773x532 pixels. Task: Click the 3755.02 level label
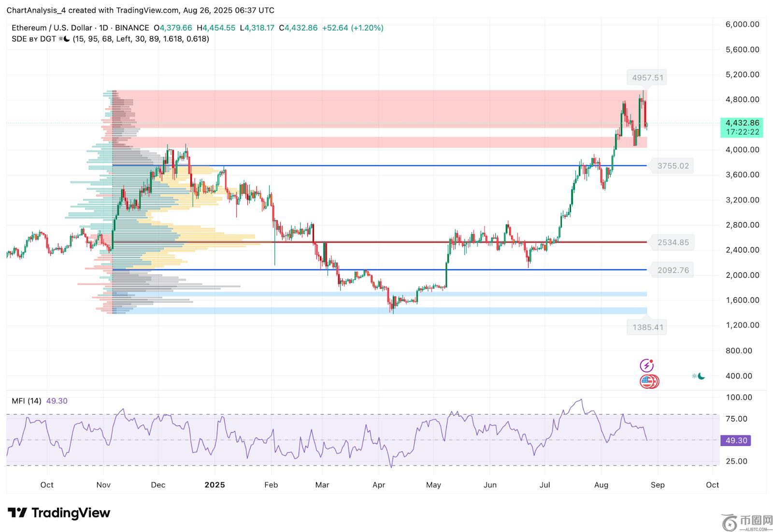pos(673,166)
